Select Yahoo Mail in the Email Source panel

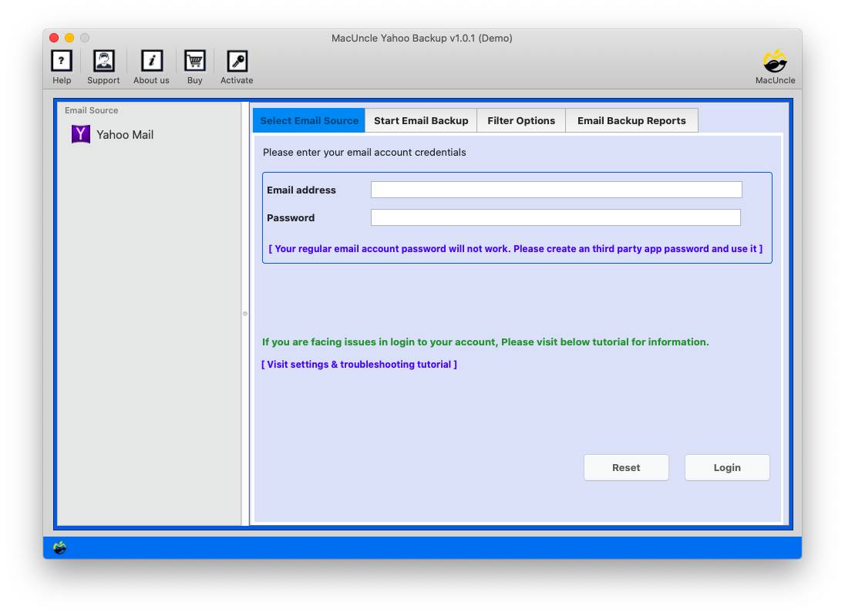point(125,134)
